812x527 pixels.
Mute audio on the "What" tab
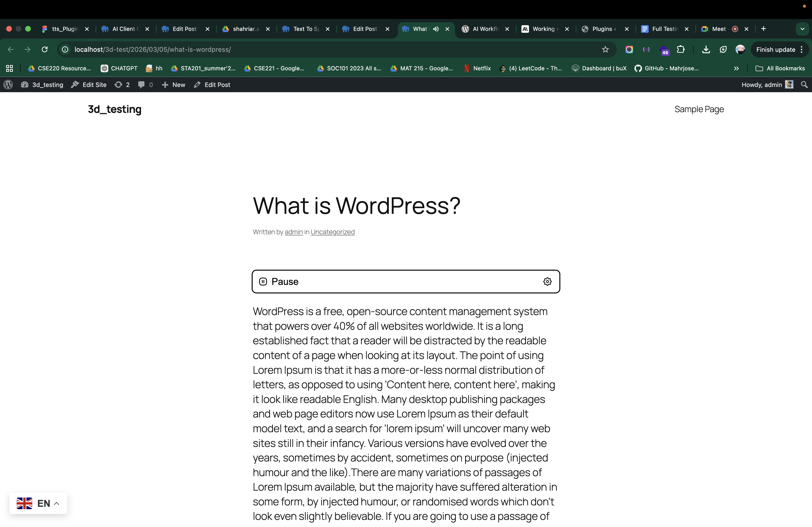[435, 29]
